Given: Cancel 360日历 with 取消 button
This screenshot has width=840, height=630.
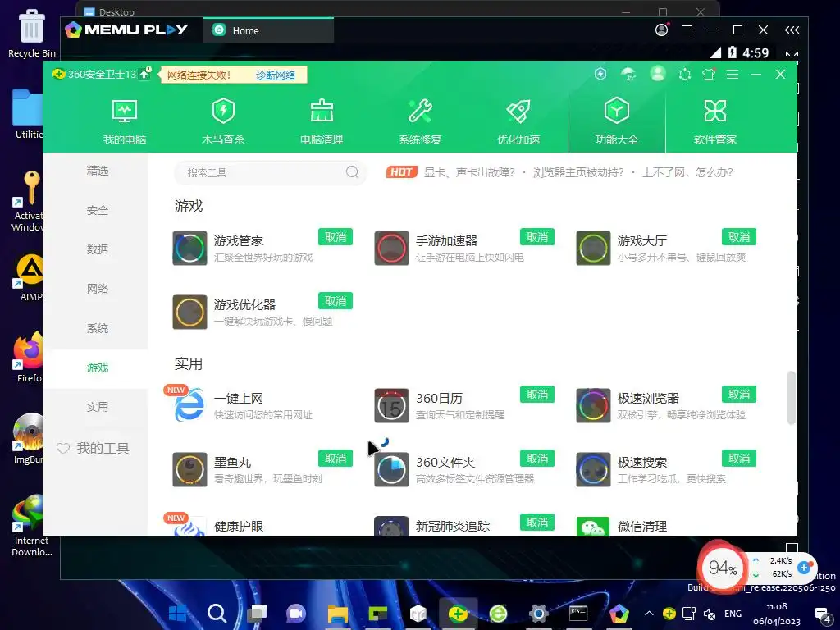Looking at the screenshot, I should tap(537, 395).
